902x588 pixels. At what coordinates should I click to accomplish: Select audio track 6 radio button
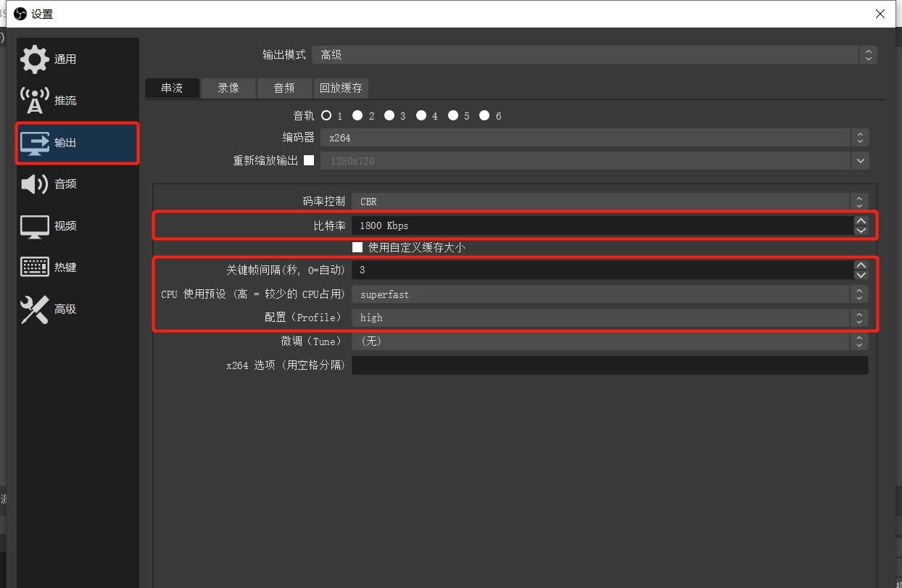484,115
